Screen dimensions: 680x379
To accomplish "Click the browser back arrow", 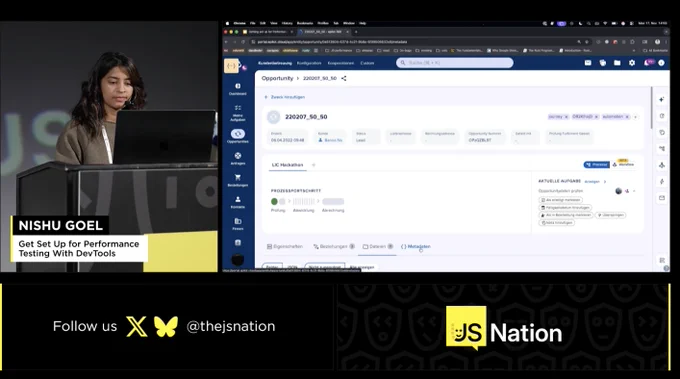I will (226, 42).
